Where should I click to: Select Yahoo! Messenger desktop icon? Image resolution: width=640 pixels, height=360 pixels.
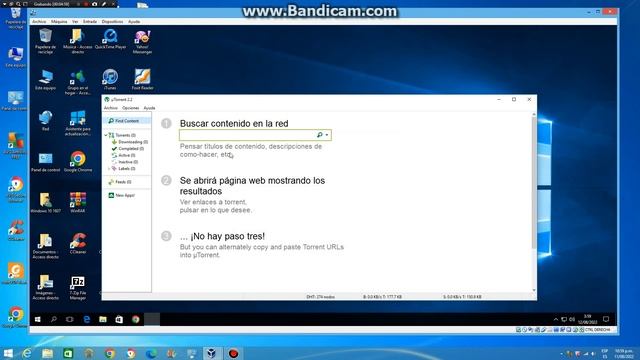click(x=142, y=41)
